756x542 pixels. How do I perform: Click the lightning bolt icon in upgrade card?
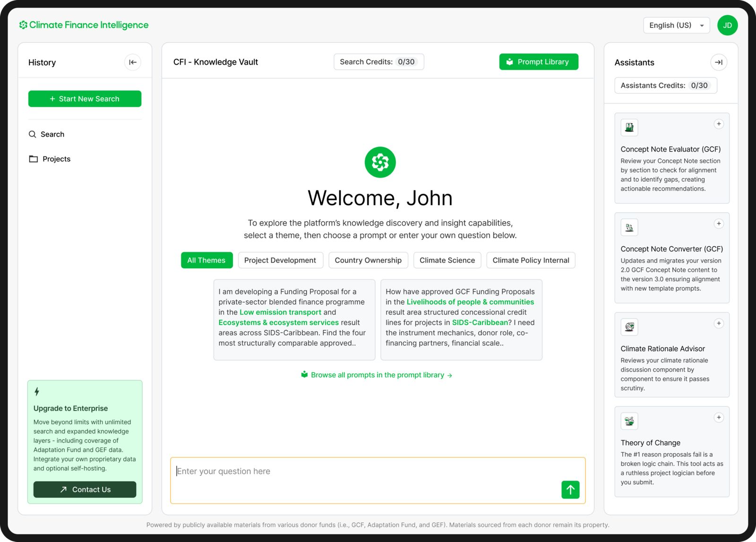tap(37, 392)
